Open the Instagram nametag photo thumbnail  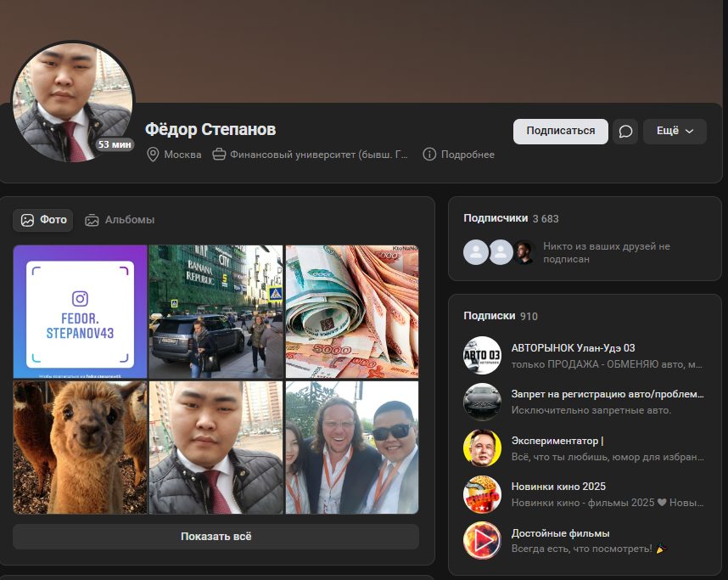click(80, 312)
